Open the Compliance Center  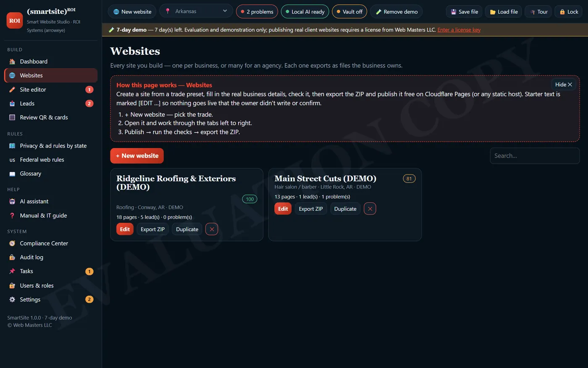click(51, 244)
